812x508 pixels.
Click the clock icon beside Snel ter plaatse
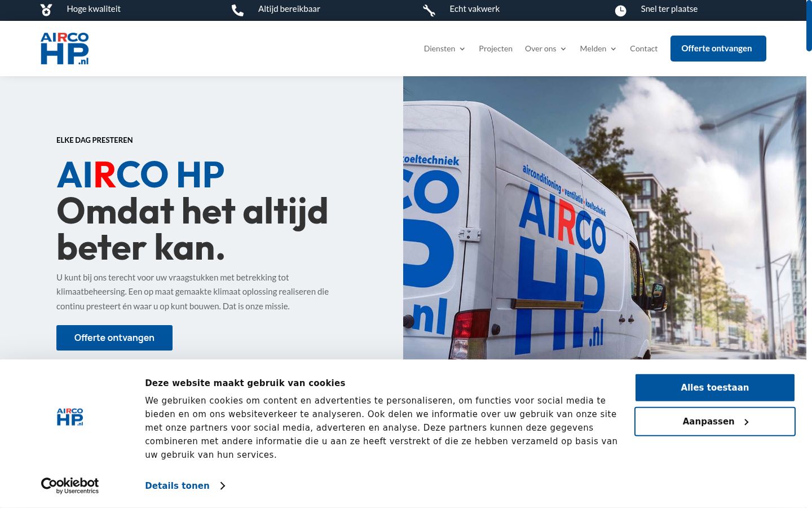coord(620,10)
